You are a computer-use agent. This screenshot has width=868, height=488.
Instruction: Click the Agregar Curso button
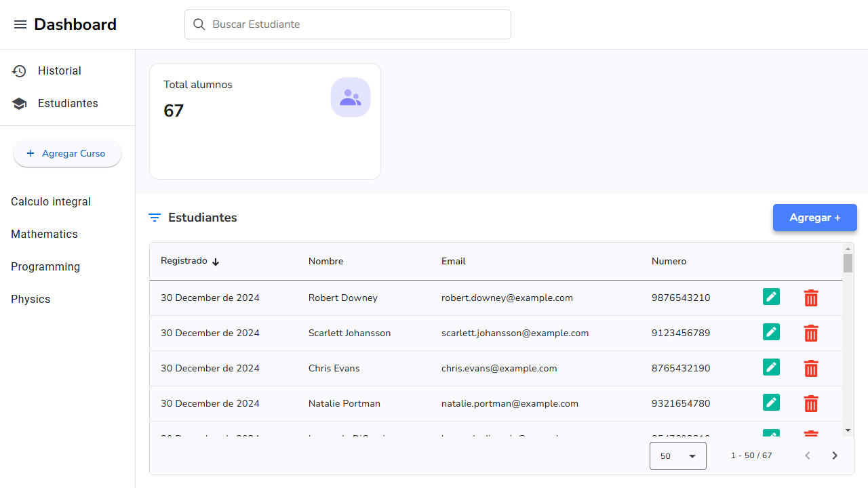pyautogui.click(x=67, y=154)
